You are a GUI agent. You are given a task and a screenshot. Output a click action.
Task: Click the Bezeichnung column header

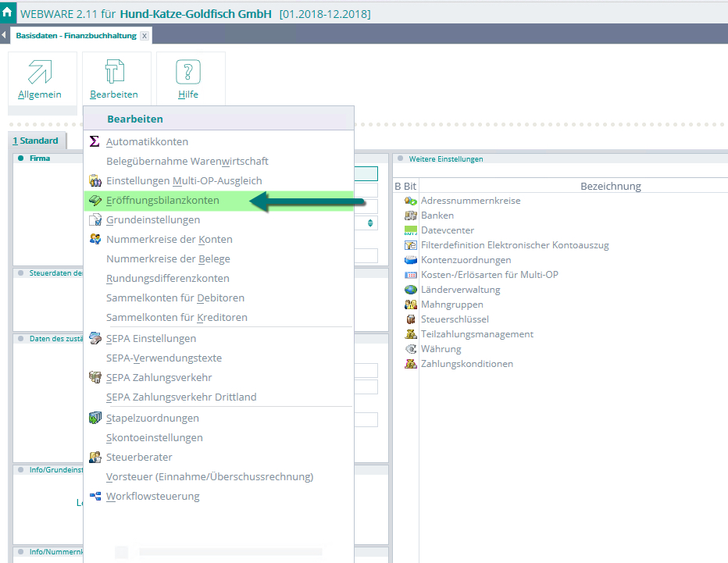(x=610, y=186)
